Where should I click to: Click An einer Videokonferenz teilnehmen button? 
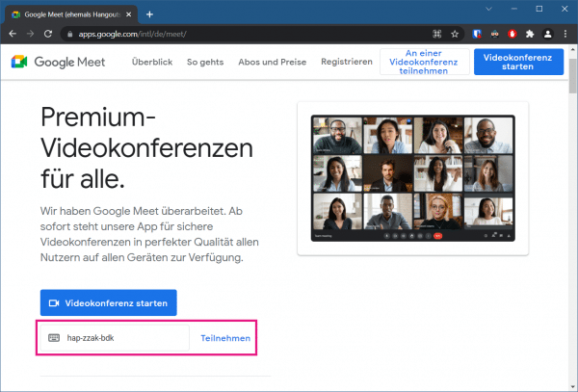pyautogui.click(x=424, y=62)
